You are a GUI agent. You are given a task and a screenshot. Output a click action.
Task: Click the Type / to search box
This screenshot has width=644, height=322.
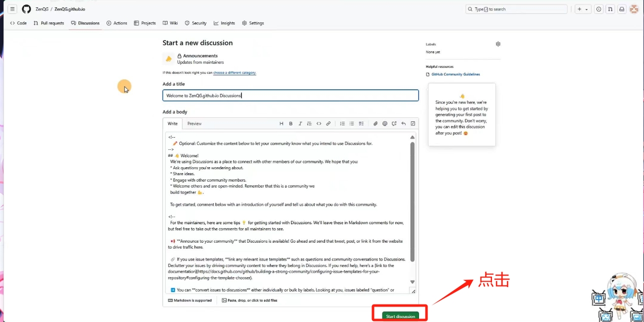pos(516,9)
